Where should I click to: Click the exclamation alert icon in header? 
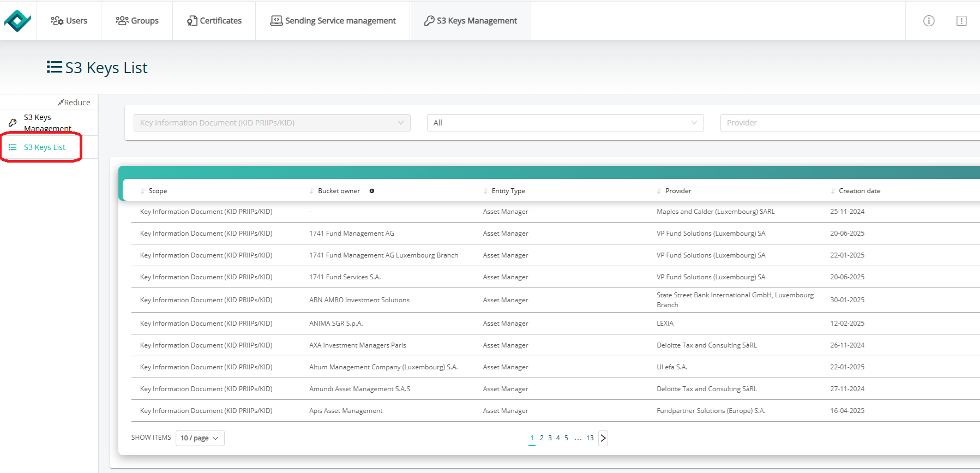[961, 21]
